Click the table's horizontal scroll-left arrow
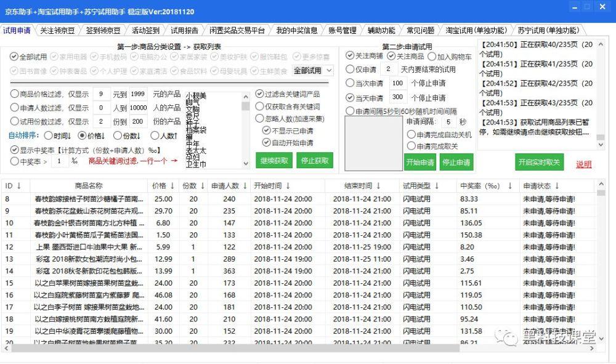The image size is (616, 364). point(6,348)
